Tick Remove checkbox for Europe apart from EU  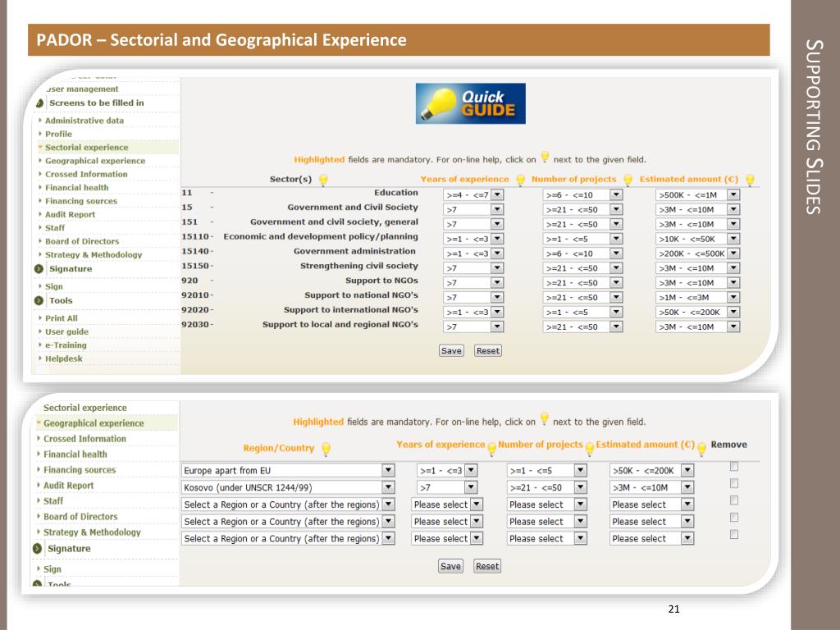(734, 467)
